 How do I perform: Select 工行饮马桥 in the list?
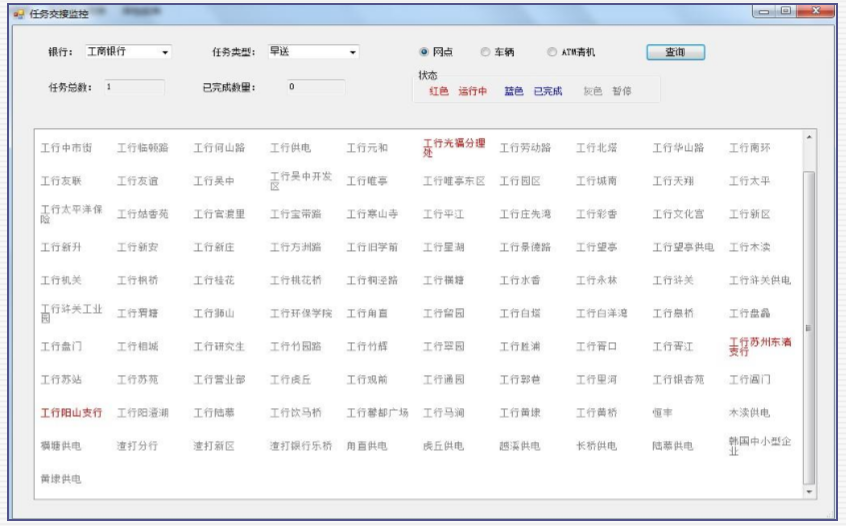coord(296,413)
